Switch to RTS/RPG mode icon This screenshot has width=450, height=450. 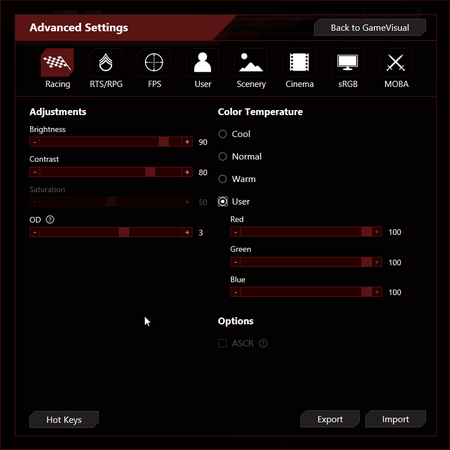pos(106,62)
